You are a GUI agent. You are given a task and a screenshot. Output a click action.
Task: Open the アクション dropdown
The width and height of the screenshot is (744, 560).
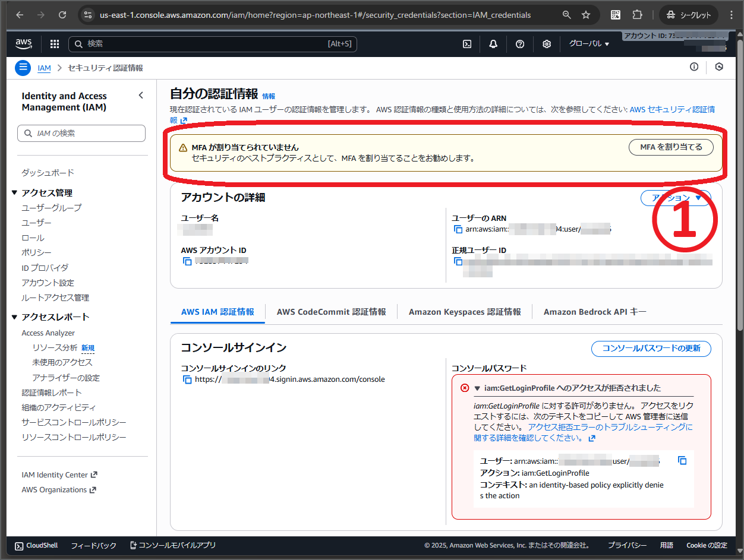click(676, 198)
